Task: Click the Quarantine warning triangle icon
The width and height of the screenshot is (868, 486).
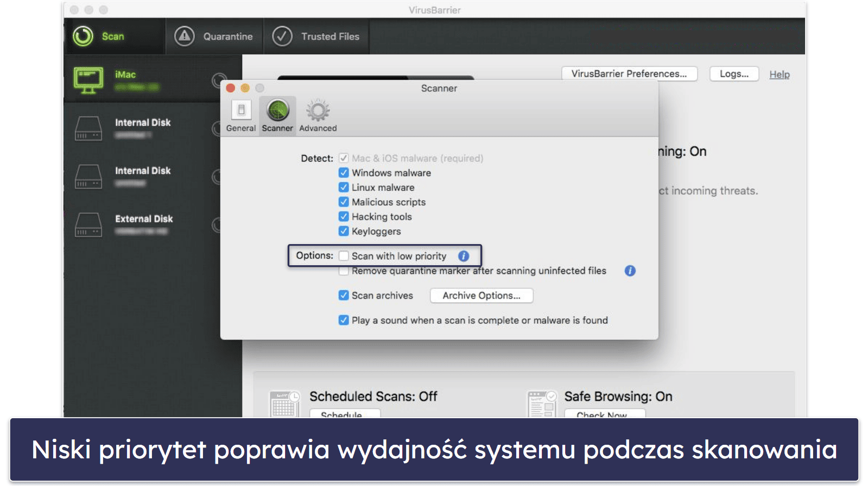Action: pos(185,36)
